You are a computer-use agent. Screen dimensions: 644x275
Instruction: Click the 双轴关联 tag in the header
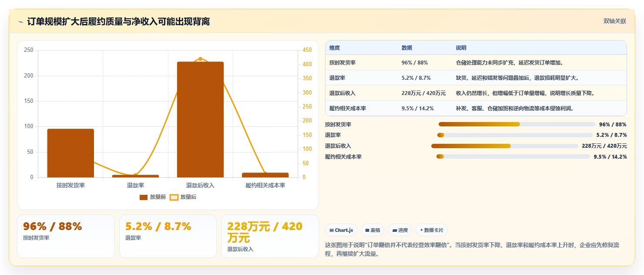pos(614,21)
